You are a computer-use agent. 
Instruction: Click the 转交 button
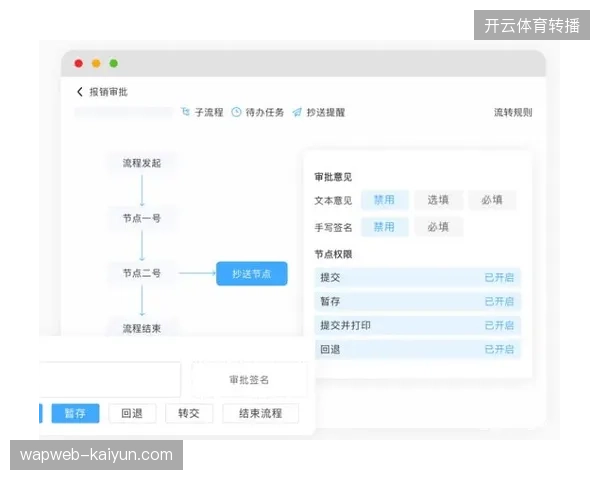[189, 413]
